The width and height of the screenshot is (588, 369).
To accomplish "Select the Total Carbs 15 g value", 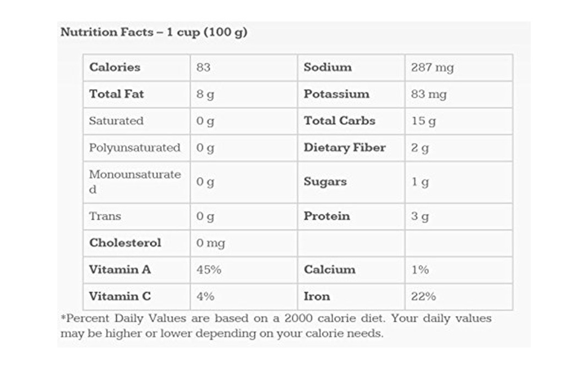I will point(423,121).
